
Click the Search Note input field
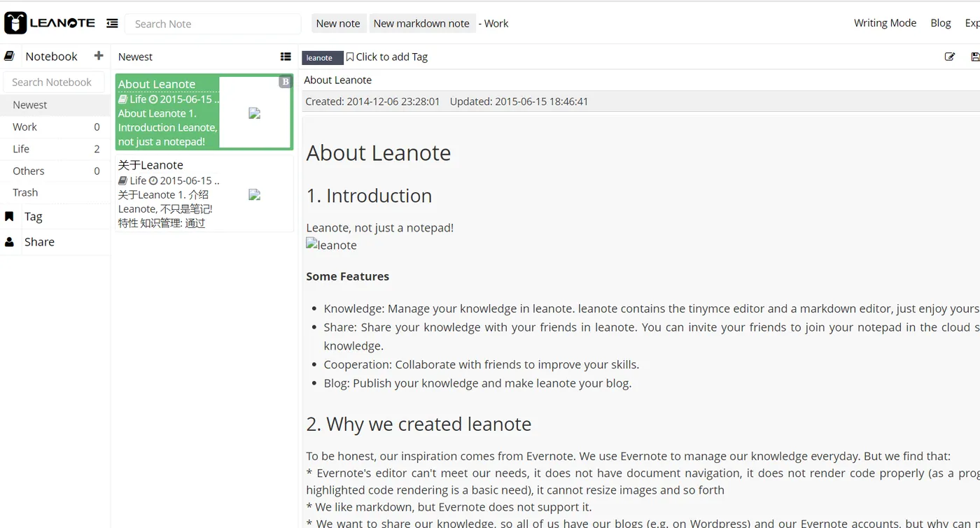pos(213,24)
